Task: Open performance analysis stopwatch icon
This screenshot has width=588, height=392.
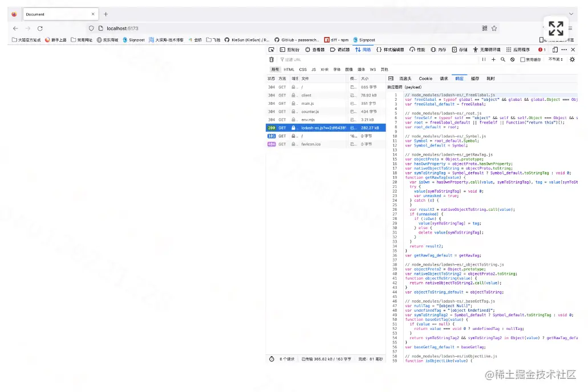Action: tap(271, 359)
